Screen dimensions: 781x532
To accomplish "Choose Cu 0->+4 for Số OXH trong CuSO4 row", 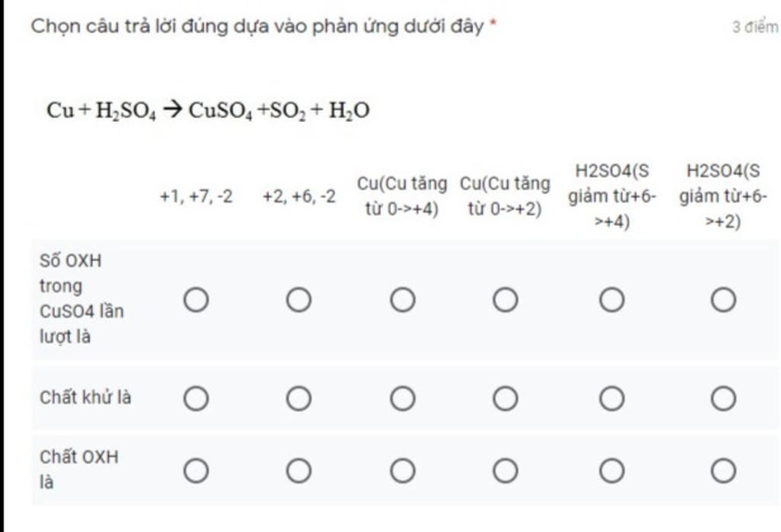I will (x=403, y=300).
